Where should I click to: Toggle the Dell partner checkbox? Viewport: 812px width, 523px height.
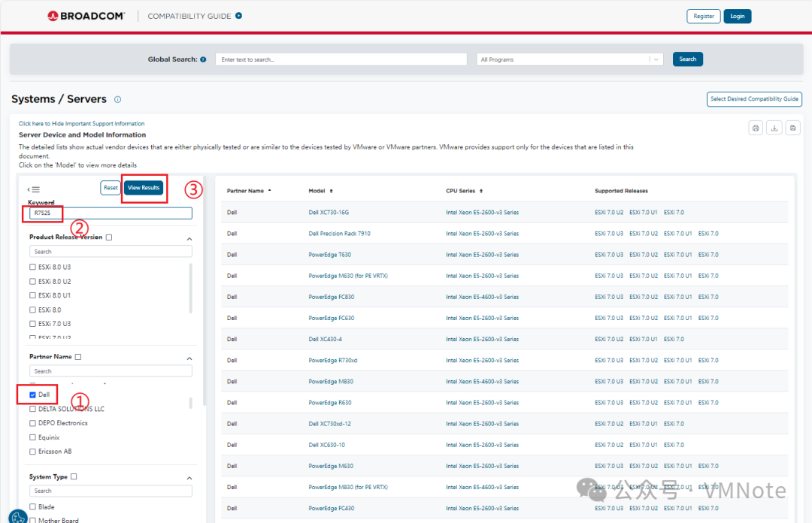tap(32, 395)
